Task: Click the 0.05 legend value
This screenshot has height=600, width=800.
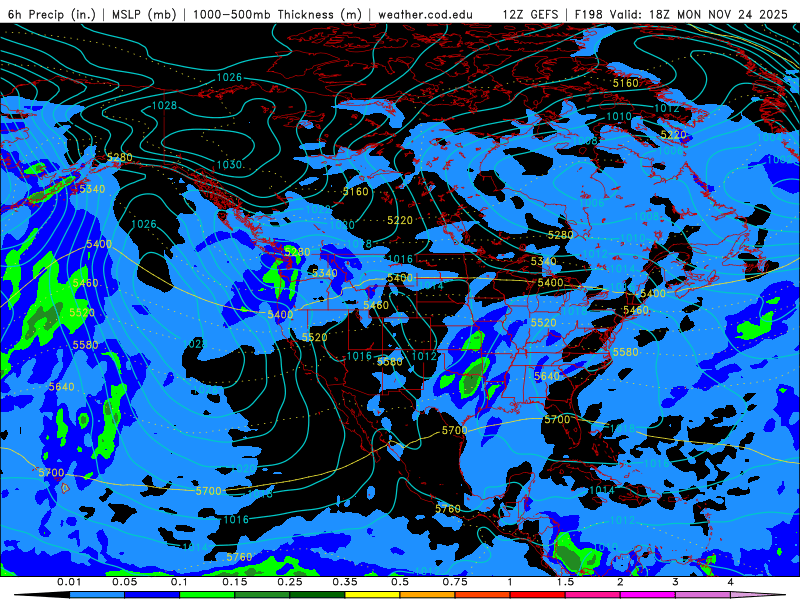Action: (124, 582)
